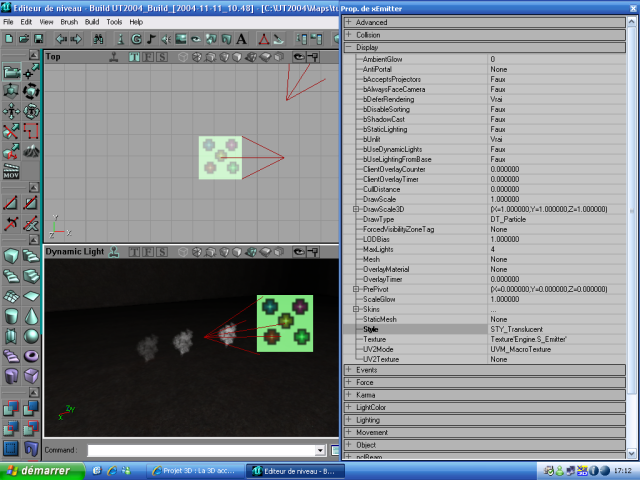Image resolution: width=640 pixels, height=480 pixels.
Task: Select the Camera movement tool
Action: point(11,72)
